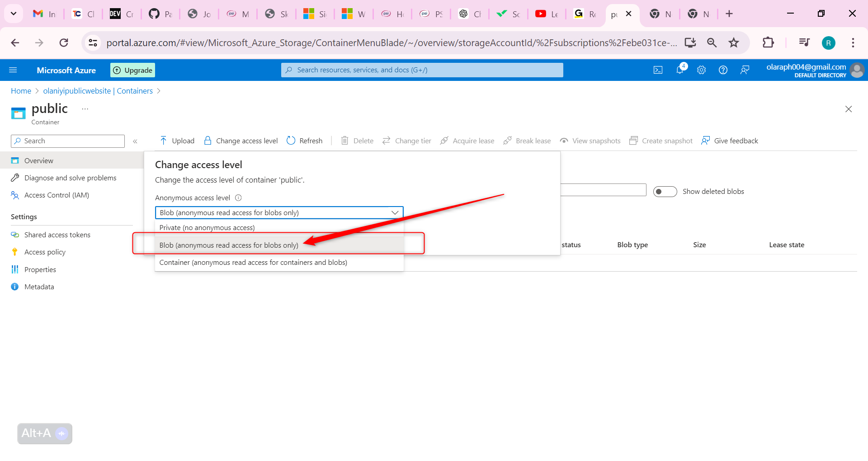Collapse the left menu with double chevron
868x461 pixels.
(135, 141)
